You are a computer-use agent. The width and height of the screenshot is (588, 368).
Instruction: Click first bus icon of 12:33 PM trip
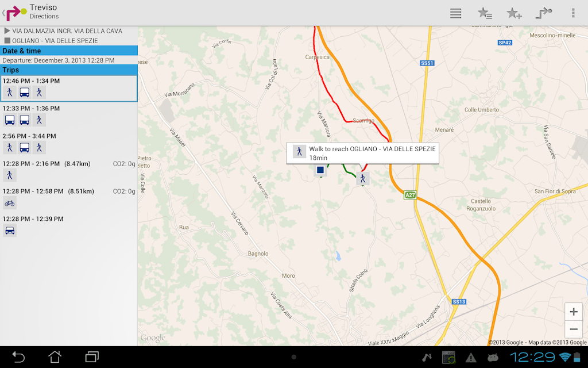point(10,120)
